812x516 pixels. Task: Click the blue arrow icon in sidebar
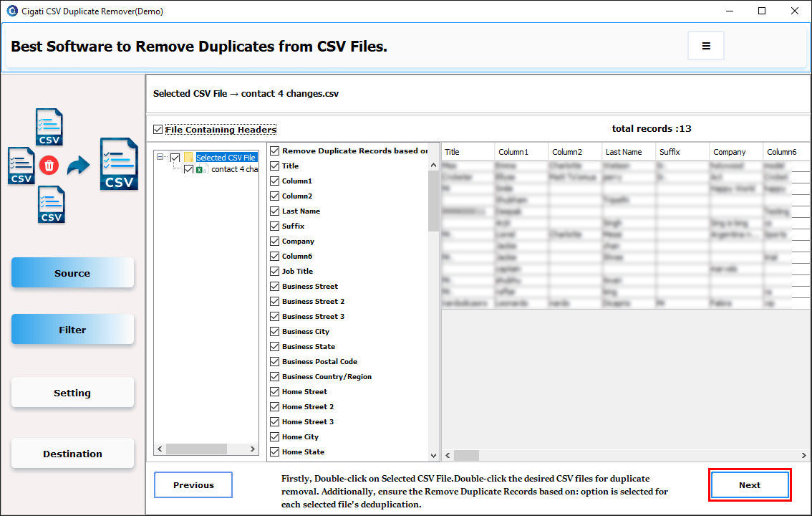(78, 166)
